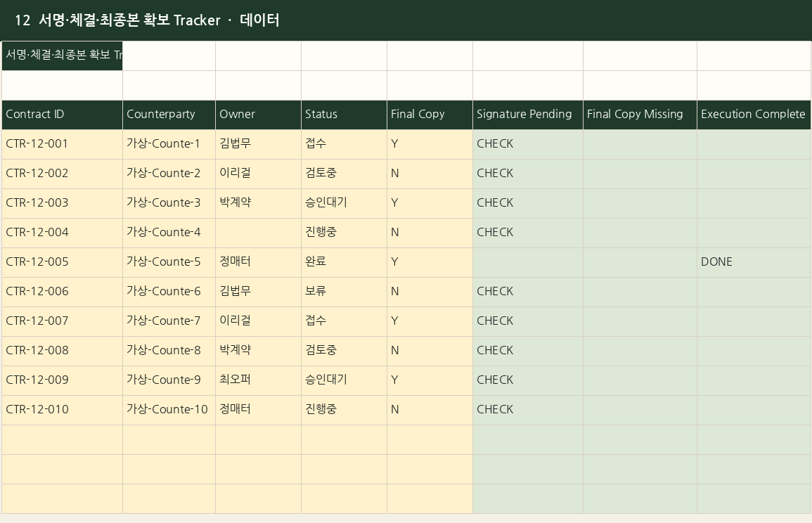Image resolution: width=812 pixels, height=523 pixels.
Task: Select the Counterparty column header
Action: pos(169,115)
